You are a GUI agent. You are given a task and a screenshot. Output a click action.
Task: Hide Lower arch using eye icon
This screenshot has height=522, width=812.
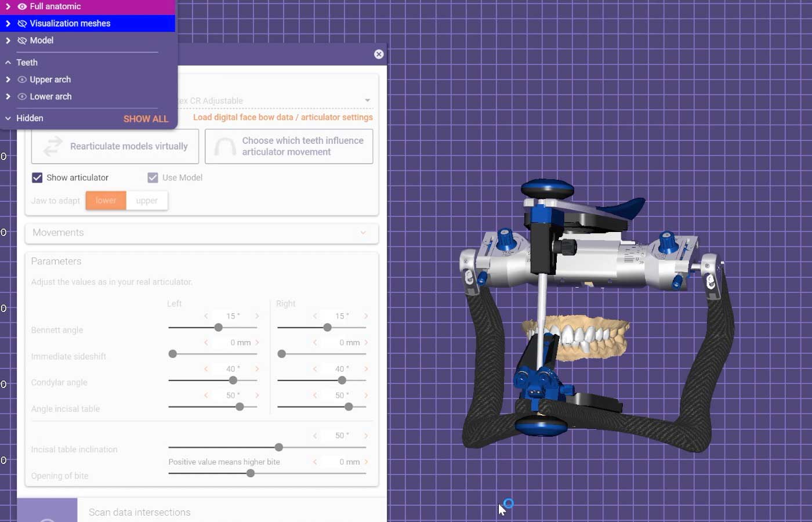[22, 96]
